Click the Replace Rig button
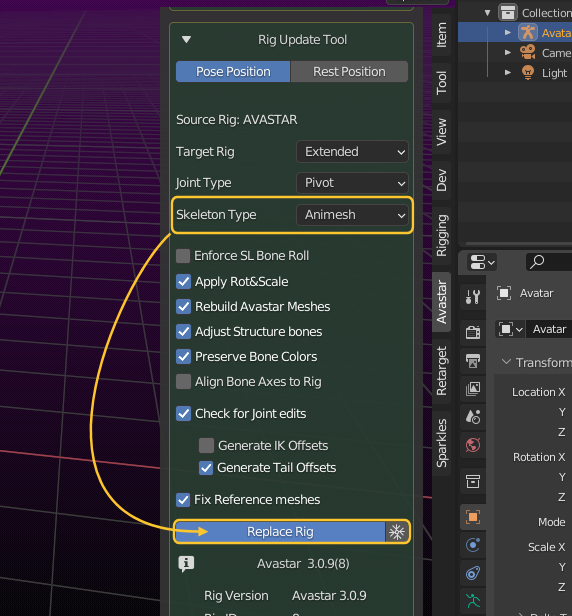 click(x=280, y=532)
